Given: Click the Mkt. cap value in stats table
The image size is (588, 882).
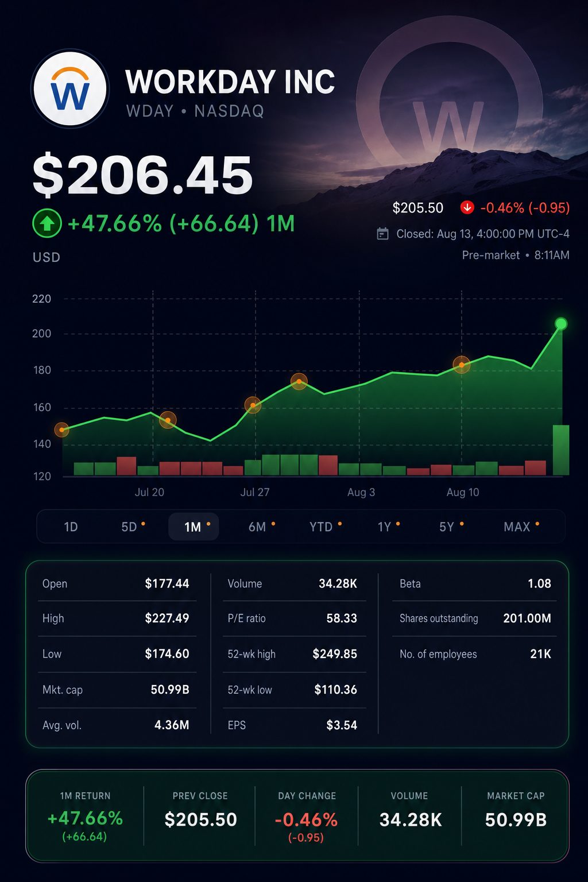Looking at the screenshot, I should point(170,690).
